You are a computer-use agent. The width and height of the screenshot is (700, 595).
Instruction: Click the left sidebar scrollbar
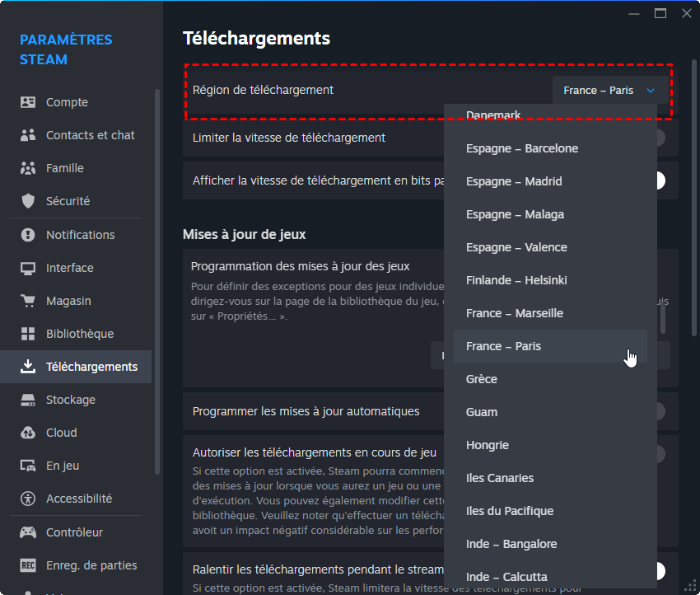157,281
